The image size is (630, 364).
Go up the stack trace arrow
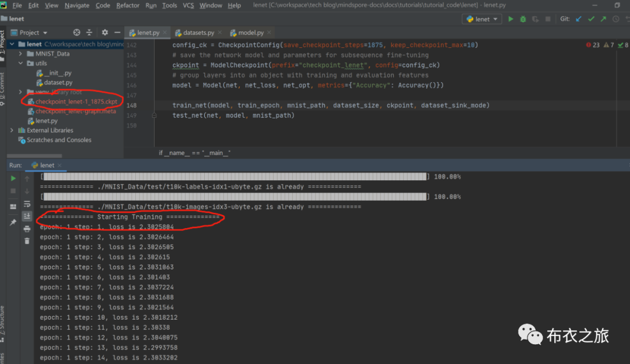point(27,178)
